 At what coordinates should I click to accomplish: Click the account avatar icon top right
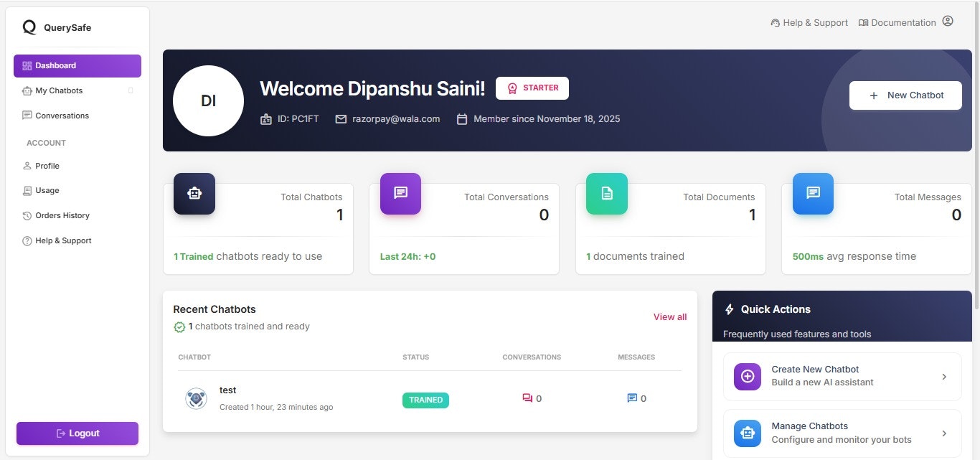pos(948,21)
